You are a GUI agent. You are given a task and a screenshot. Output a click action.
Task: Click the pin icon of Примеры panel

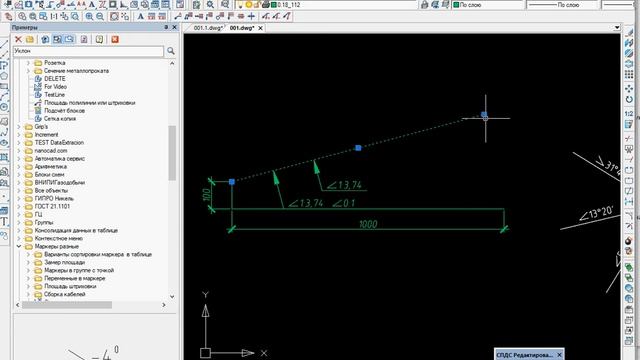coord(166,27)
